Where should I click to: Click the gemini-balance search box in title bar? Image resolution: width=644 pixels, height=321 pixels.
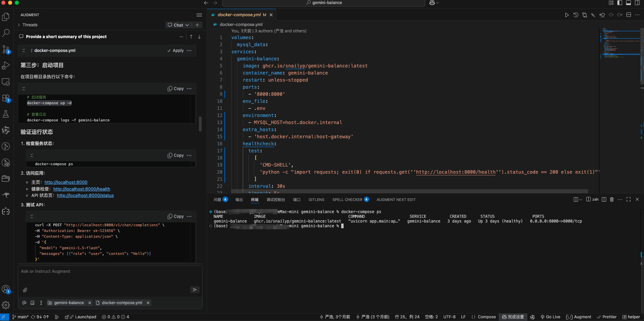coord(324,3)
